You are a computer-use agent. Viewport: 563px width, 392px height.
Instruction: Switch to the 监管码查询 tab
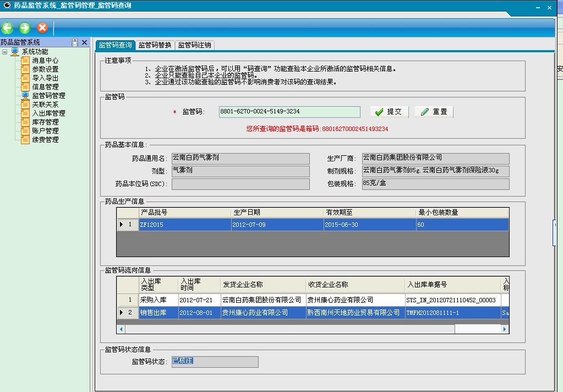115,45
